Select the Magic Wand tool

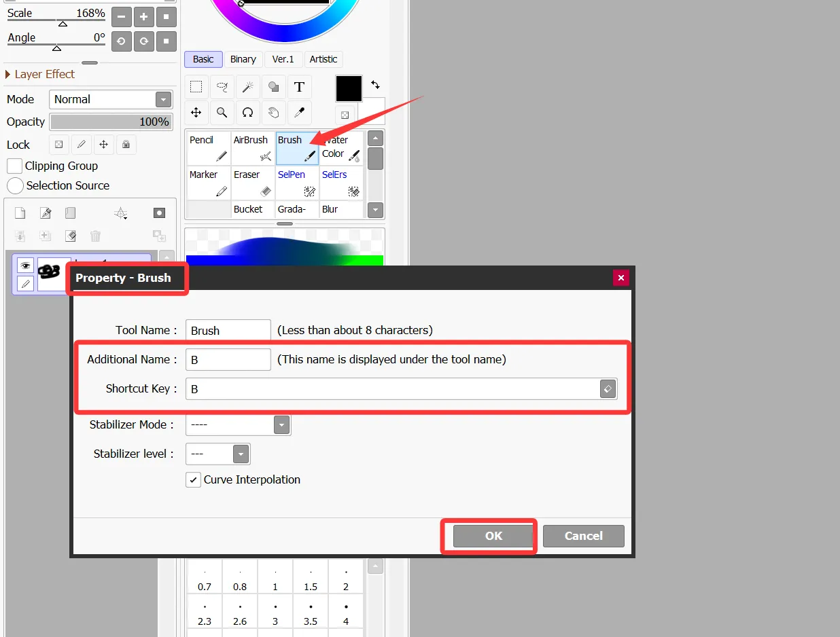coord(247,87)
